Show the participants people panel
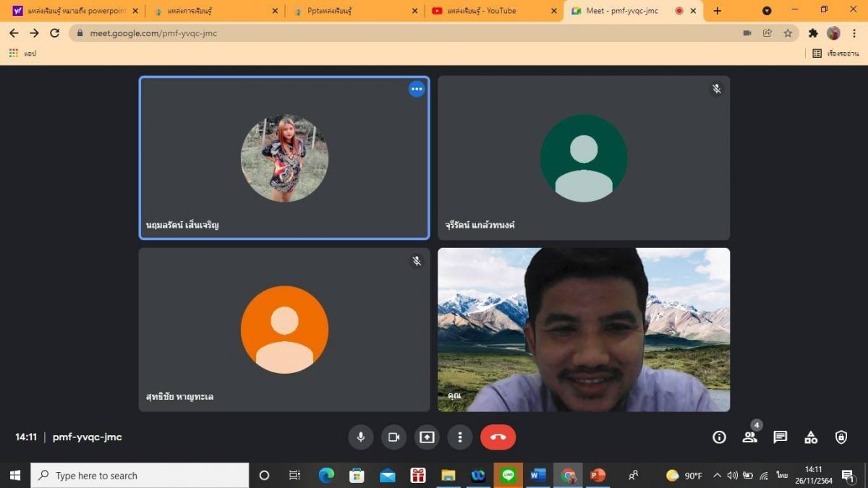Viewport: 868px width, 488px height. 749,437
